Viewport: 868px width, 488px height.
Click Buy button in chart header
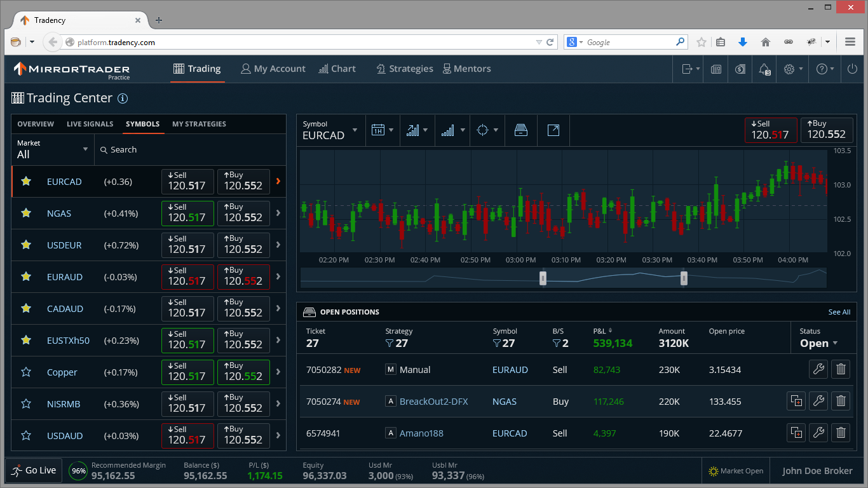pyautogui.click(x=827, y=130)
